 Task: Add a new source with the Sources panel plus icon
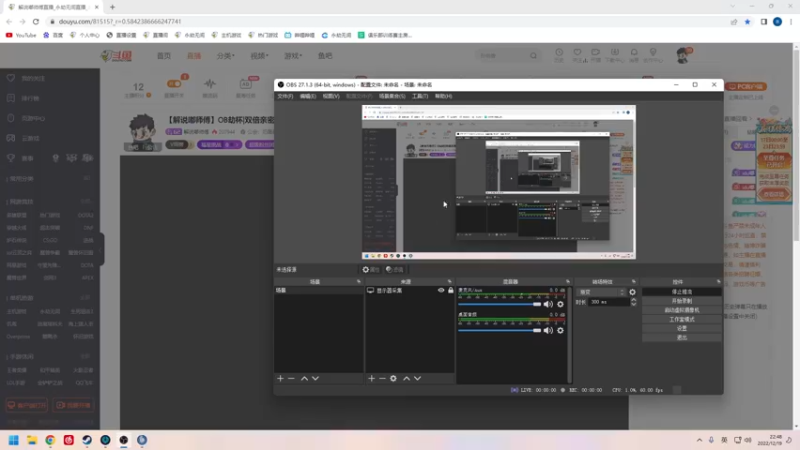pos(371,379)
